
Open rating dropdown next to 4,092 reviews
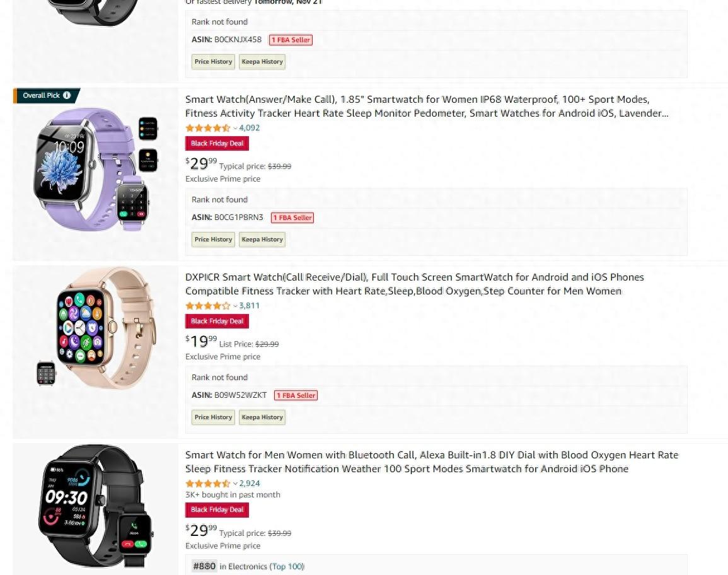235,128
